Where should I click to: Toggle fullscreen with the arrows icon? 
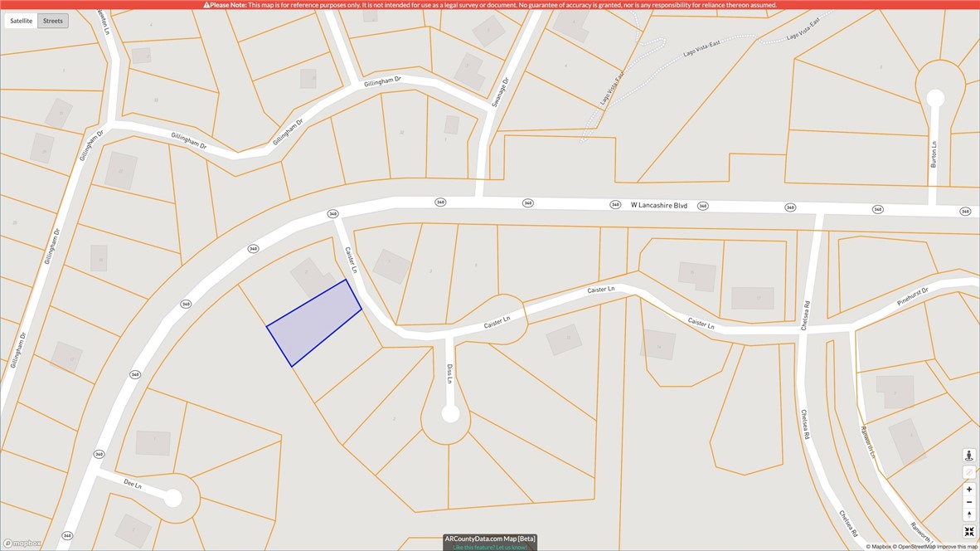click(968, 531)
